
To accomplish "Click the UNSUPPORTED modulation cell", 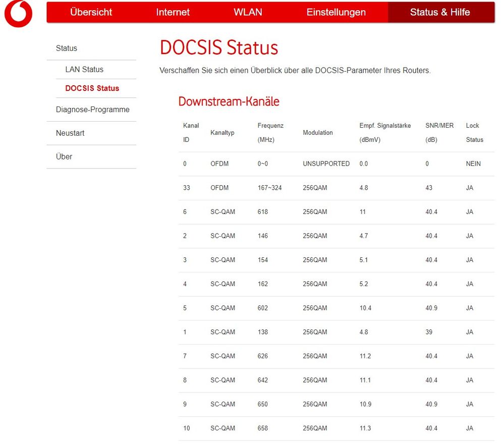I will tap(326, 164).
